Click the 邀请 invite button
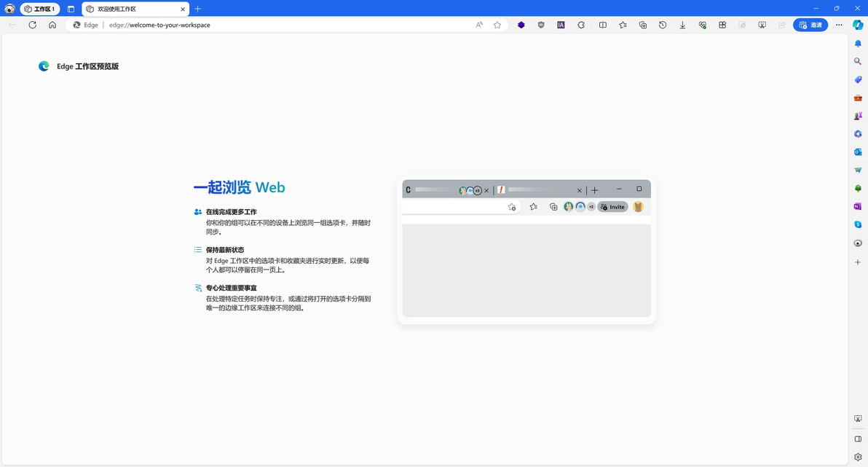868x467 pixels. pyautogui.click(x=810, y=25)
